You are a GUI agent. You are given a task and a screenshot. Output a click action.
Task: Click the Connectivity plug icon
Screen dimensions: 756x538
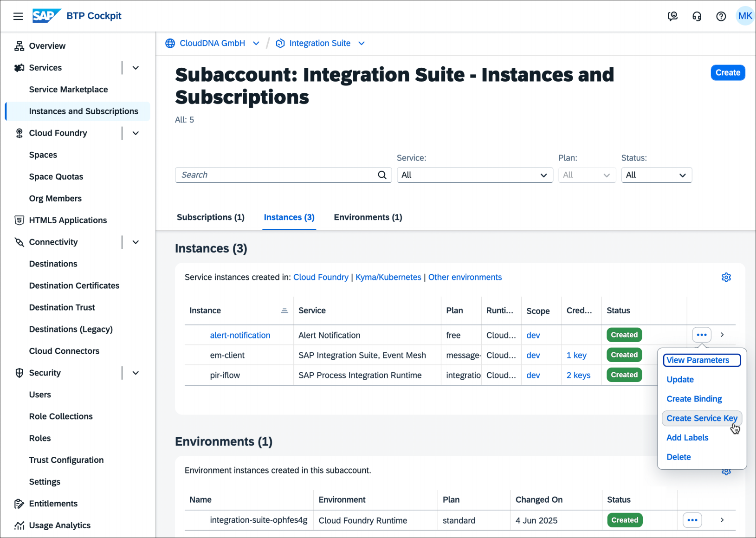click(19, 242)
